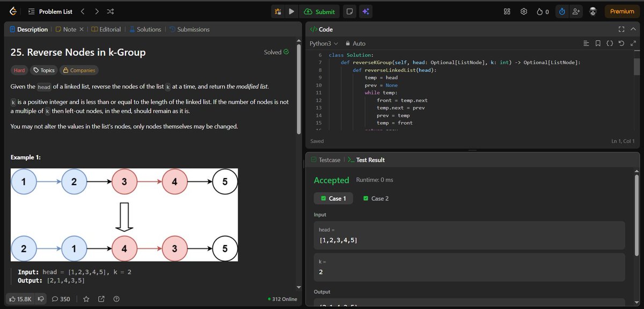Viewport: 644px width, 309px height.
Task: Click the curly braces snippet icon
Action: pyautogui.click(x=610, y=43)
